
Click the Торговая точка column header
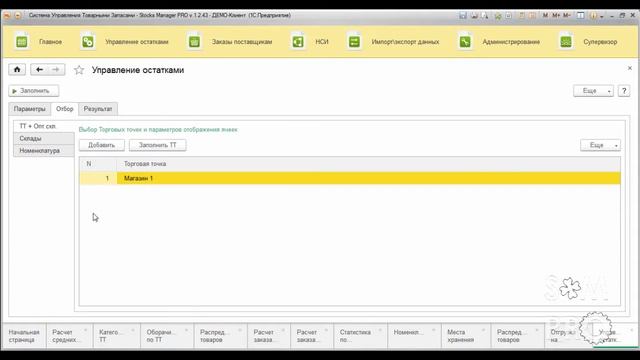point(369,164)
